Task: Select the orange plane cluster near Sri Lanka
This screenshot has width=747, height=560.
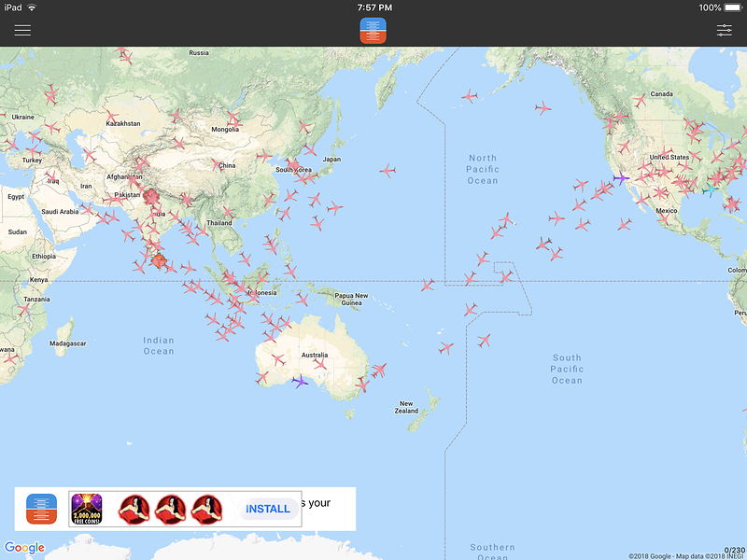Action: coord(159,260)
